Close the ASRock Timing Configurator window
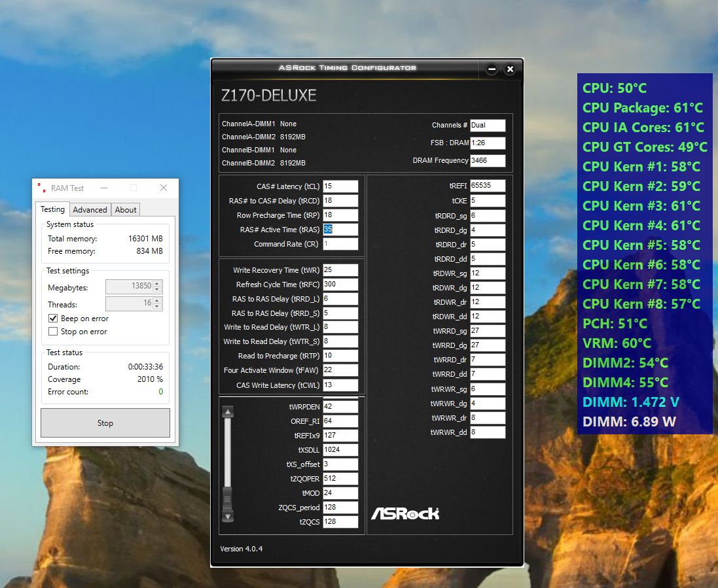This screenshot has width=718, height=588. 510,69
